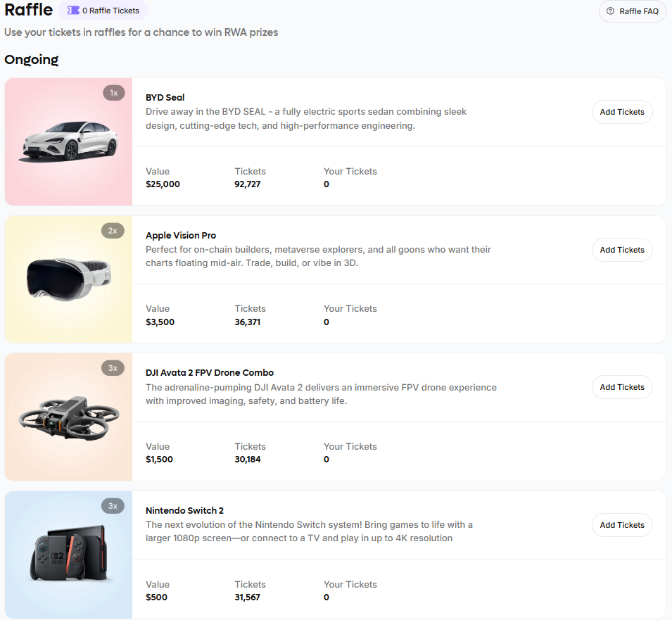Click the question mark icon in Raffle FAQ
The width and height of the screenshot is (672, 620).
(610, 11)
